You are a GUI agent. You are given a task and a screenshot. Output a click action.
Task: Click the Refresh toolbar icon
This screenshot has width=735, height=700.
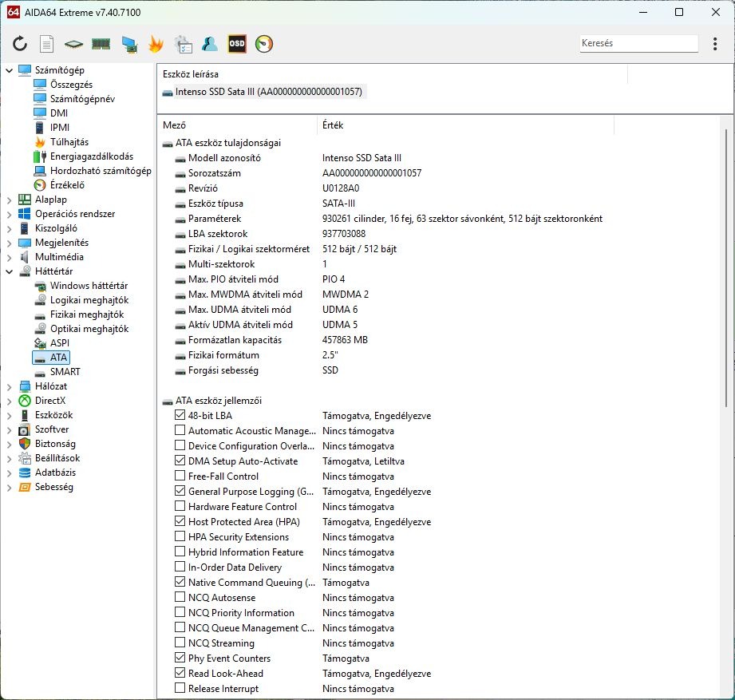20,44
